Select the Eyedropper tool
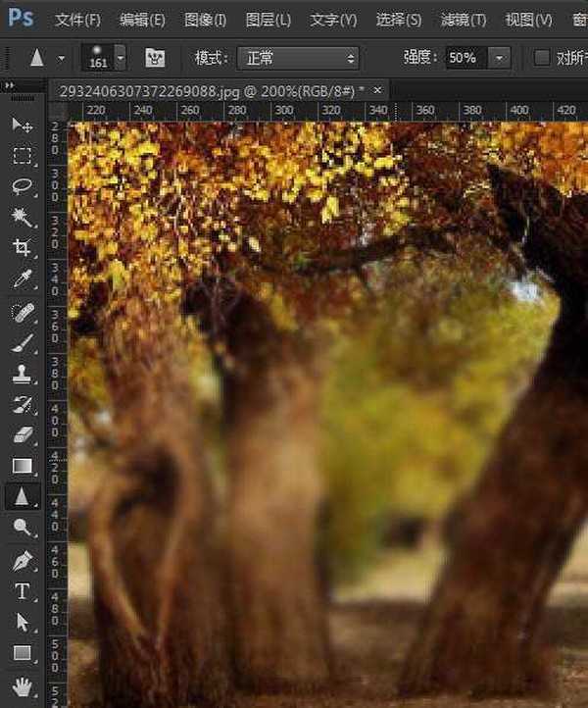This screenshot has width=588, height=708. tap(22, 279)
